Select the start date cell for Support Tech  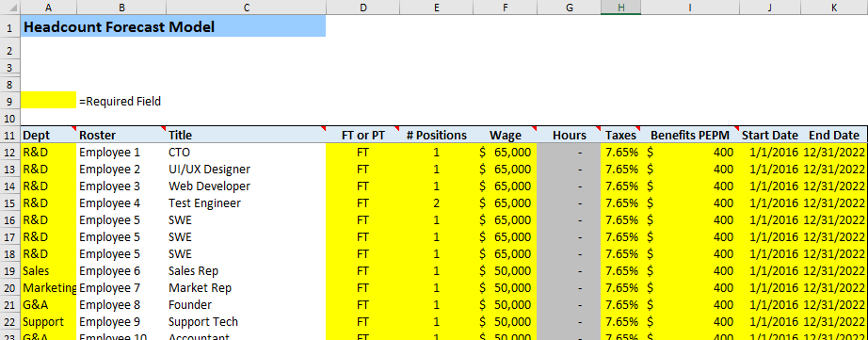(x=769, y=322)
